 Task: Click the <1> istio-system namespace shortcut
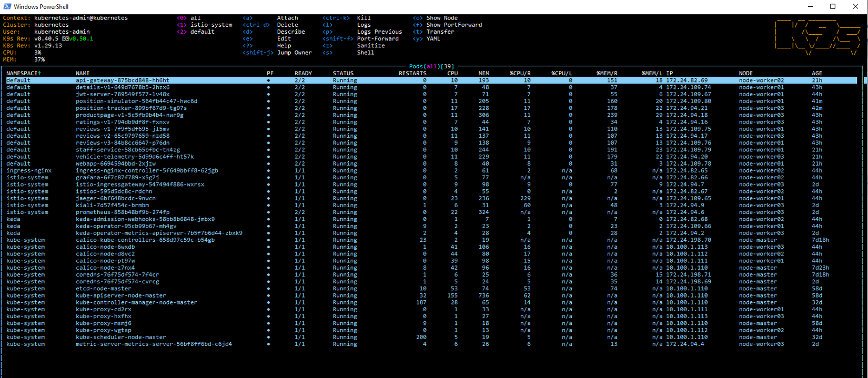[205, 25]
